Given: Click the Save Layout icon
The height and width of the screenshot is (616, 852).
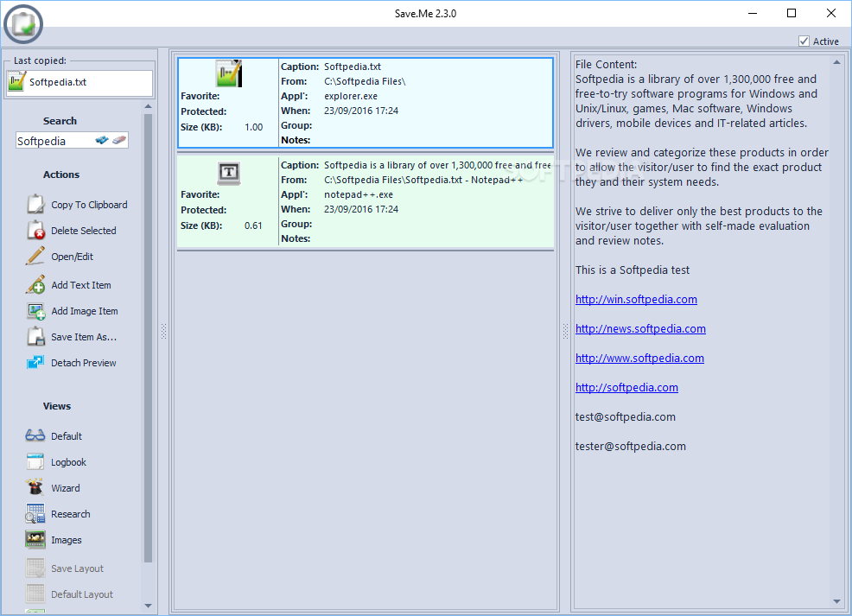Looking at the screenshot, I should click(x=35, y=568).
